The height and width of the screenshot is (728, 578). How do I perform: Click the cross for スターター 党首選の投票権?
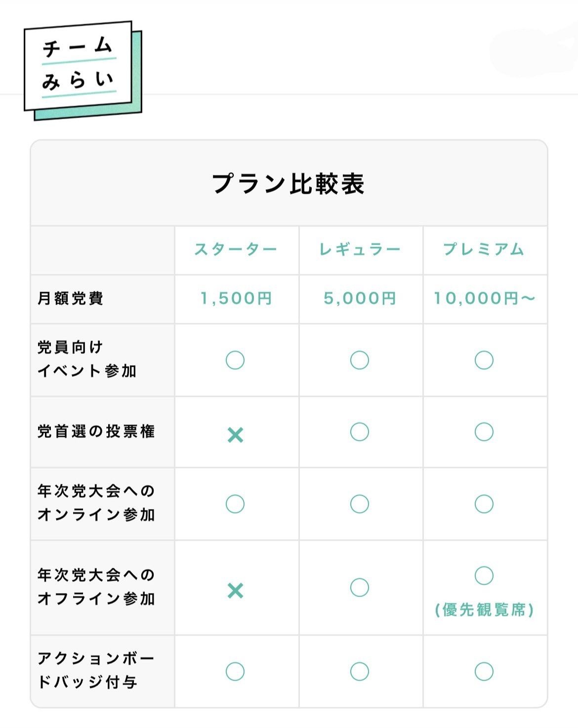[x=236, y=435]
